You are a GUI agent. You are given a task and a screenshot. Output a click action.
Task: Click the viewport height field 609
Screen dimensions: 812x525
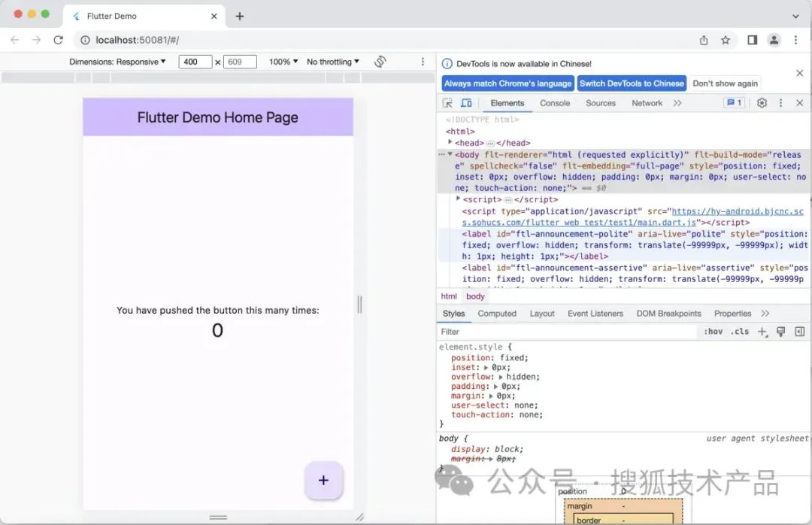[240, 62]
